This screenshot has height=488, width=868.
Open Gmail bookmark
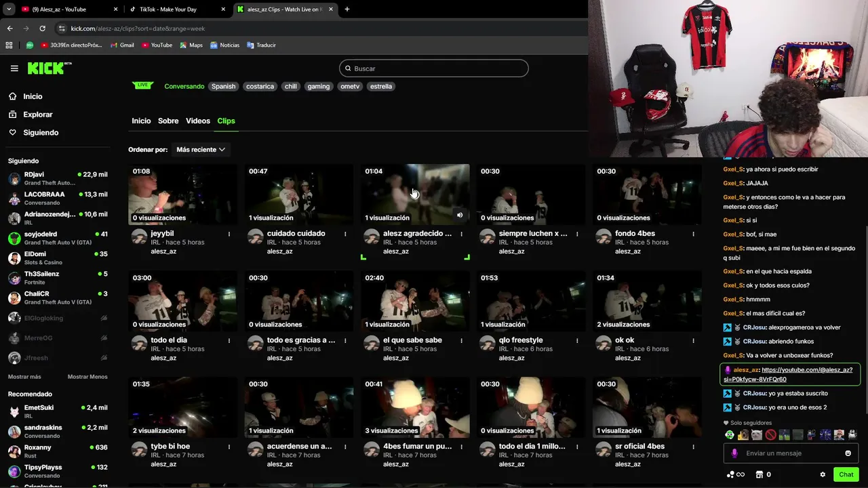122,45
